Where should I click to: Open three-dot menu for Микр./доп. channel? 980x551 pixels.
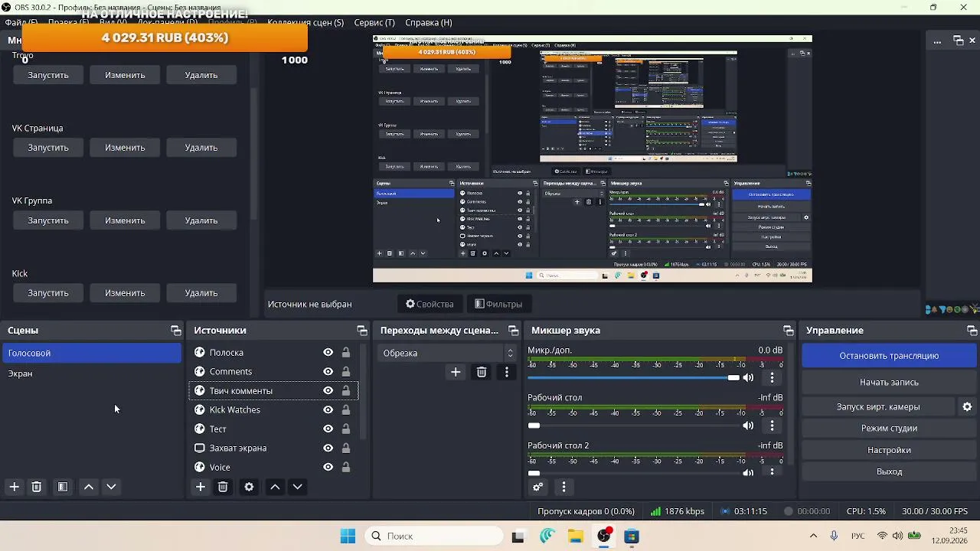[772, 377]
